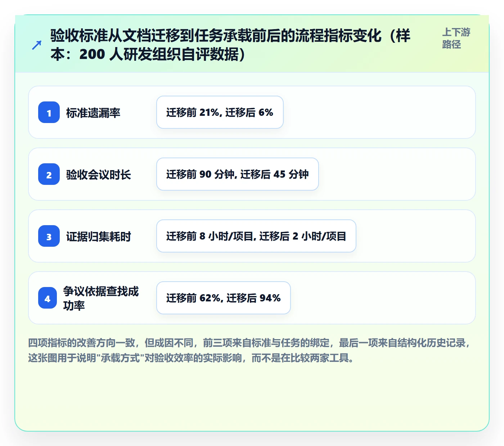Click the number 4 badge
Image resolution: width=504 pixels, height=446 pixels.
[48, 298]
